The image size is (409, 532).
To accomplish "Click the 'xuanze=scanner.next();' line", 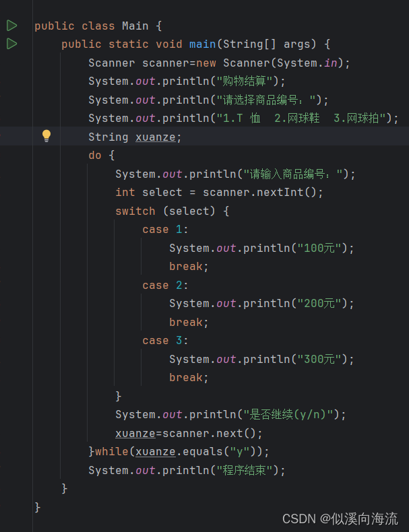I will click(189, 433).
